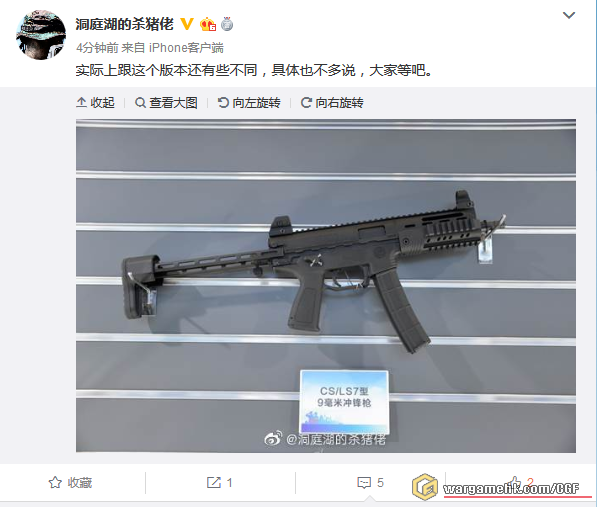This screenshot has height=507, width=597.
Task: Click the crown membership badge icon
Action: 208,24
